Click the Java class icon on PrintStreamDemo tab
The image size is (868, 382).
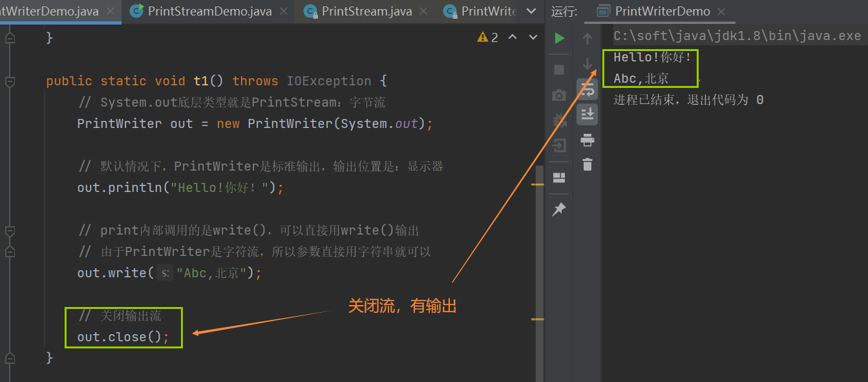[136, 11]
